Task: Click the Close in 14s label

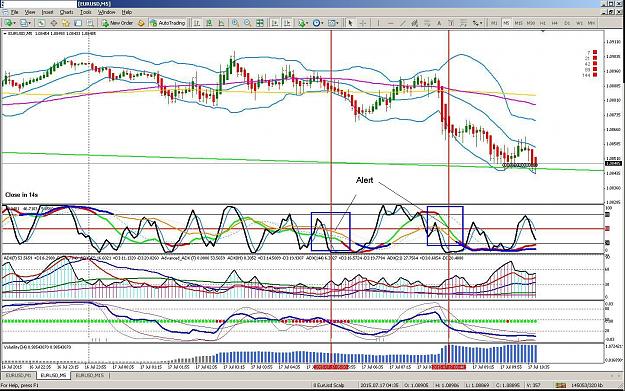Action: [22, 195]
